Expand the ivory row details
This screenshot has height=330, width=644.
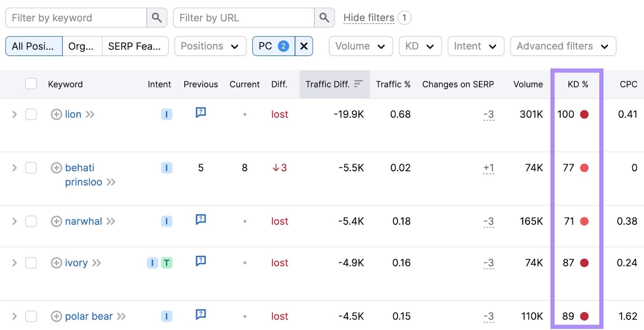point(14,263)
